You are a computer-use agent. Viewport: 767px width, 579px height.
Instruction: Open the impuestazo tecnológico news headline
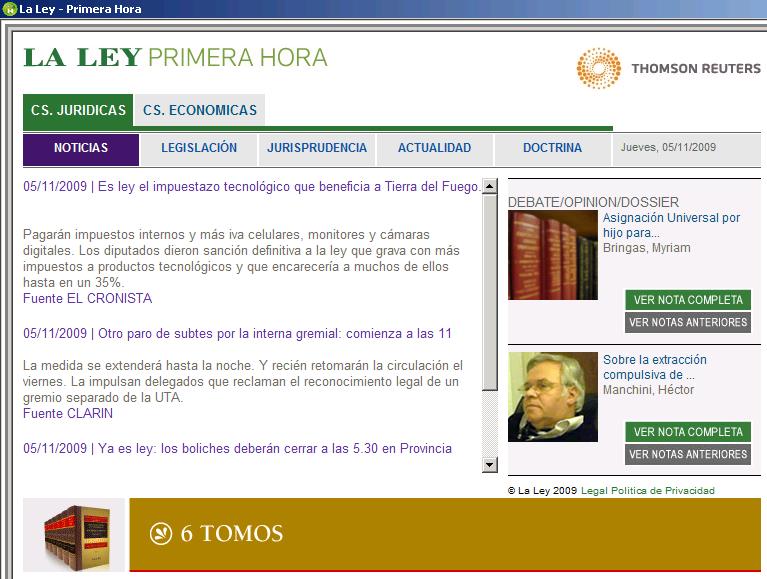(x=252, y=187)
